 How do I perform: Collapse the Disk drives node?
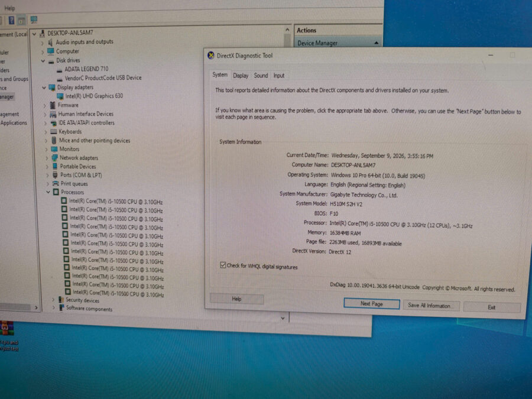click(43, 61)
